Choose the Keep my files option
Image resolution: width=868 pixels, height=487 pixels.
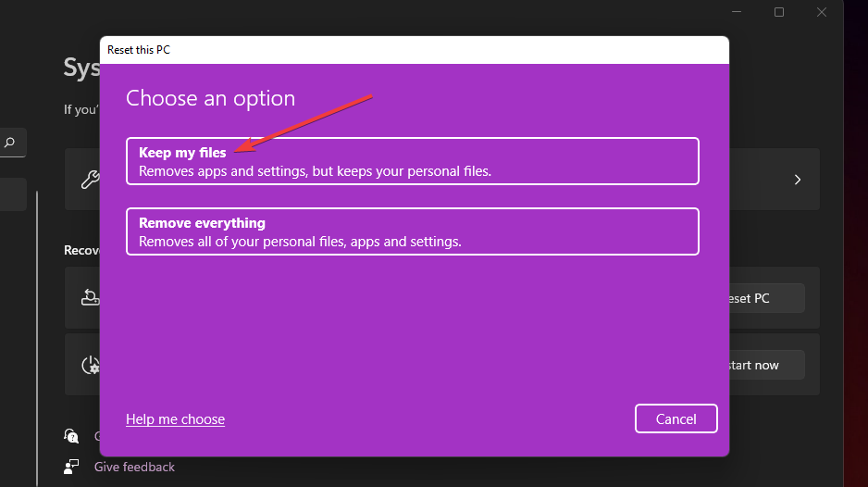tap(413, 161)
